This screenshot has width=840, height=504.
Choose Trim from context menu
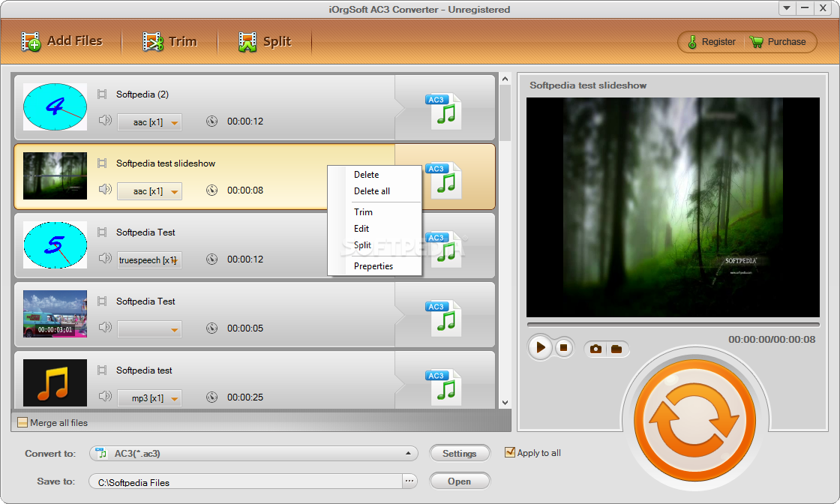tap(363, 212)
